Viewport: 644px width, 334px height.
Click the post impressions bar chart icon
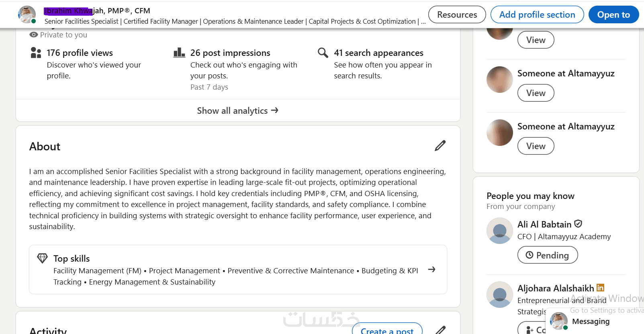point(179,53)
